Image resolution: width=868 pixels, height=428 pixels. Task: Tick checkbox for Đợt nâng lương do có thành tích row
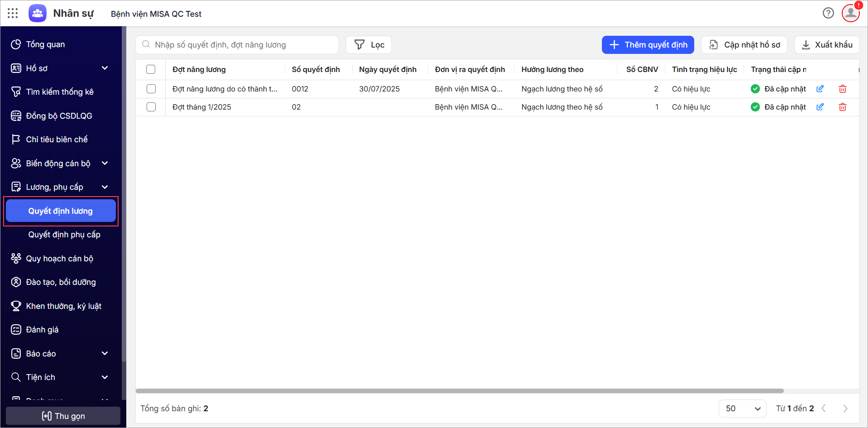pos(151,89)
